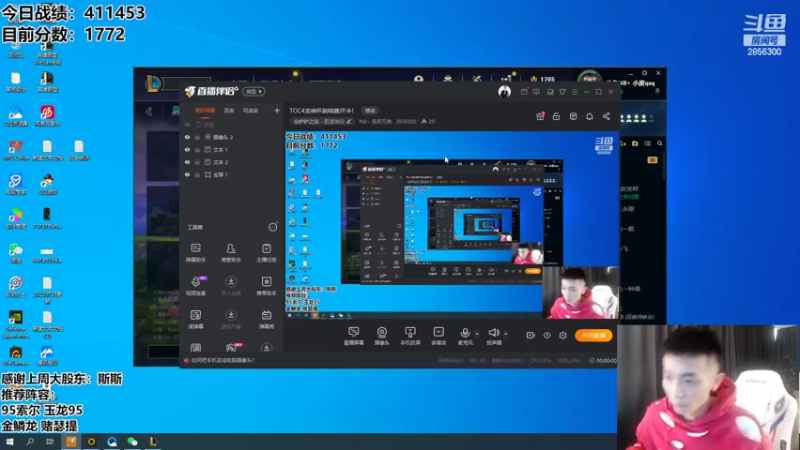Click the layout panel icon in header
800x450 pixels.
(x=573, y=116)
